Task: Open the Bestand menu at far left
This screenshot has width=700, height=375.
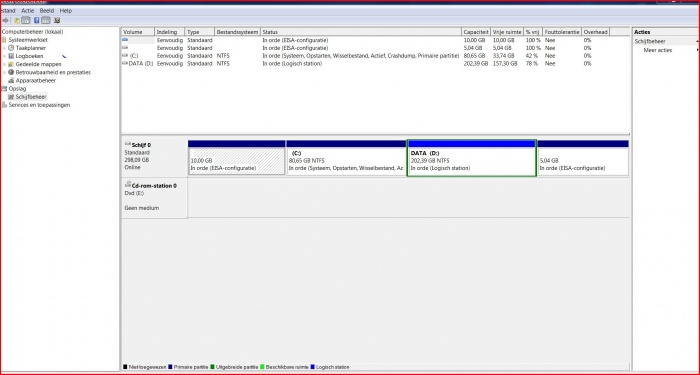Action: coord(8,11)
